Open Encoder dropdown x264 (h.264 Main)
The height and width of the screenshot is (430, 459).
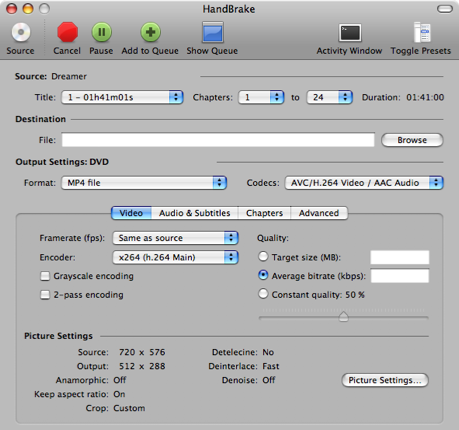(x=175, y=257)
